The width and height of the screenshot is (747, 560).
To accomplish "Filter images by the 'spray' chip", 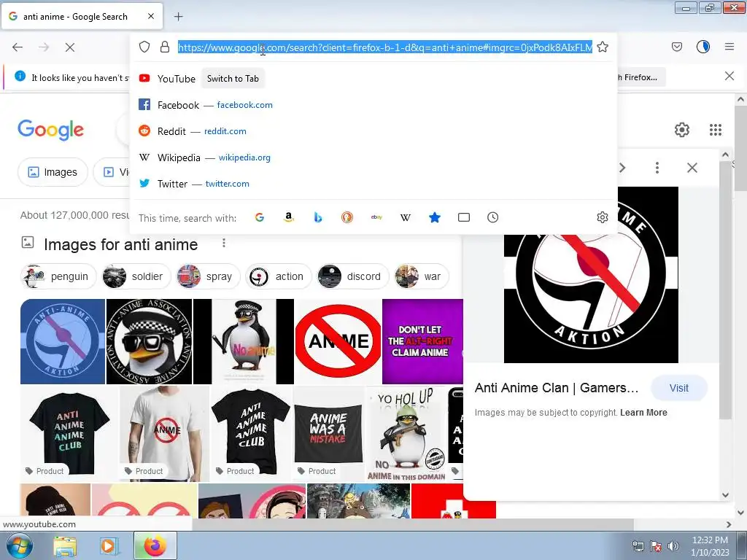I will (208, 276).
